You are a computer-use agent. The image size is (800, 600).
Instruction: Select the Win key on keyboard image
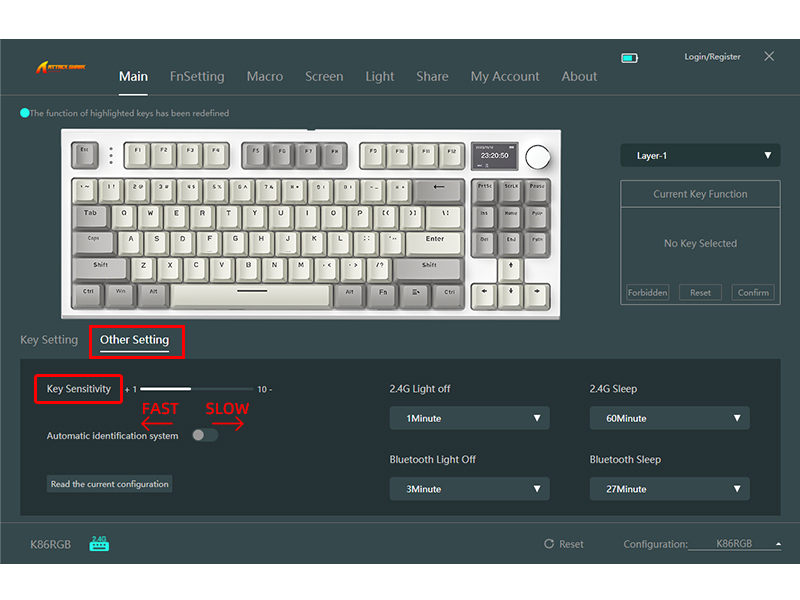pyautogui.click(x=120, y=295)
